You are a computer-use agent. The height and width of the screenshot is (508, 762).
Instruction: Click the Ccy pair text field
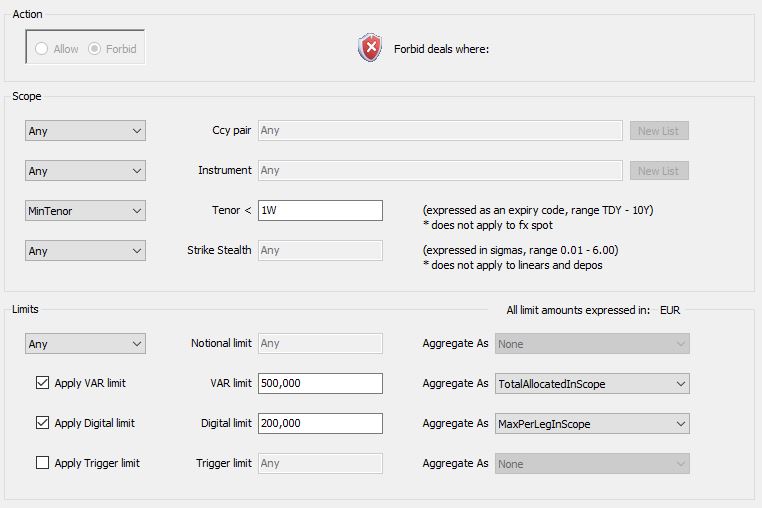click(440, 130)
